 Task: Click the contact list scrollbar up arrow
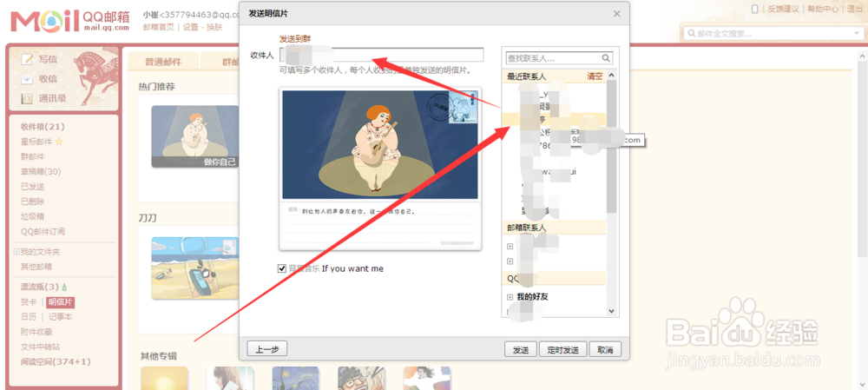tap(612, 76)
